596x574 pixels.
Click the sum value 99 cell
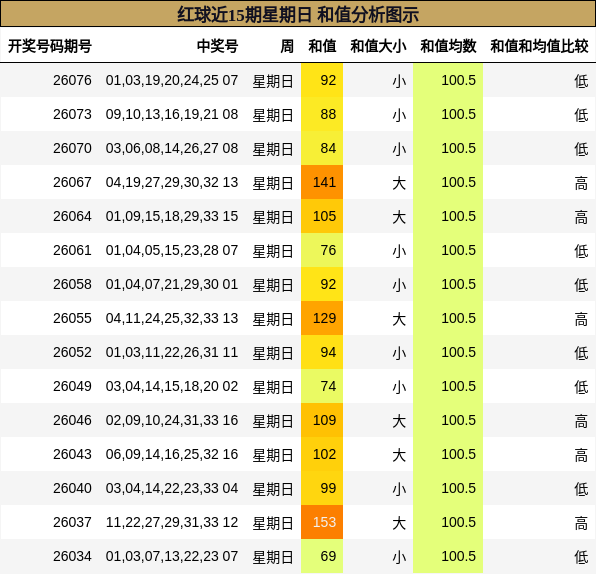pyautogui.click(x=322, y=488)
